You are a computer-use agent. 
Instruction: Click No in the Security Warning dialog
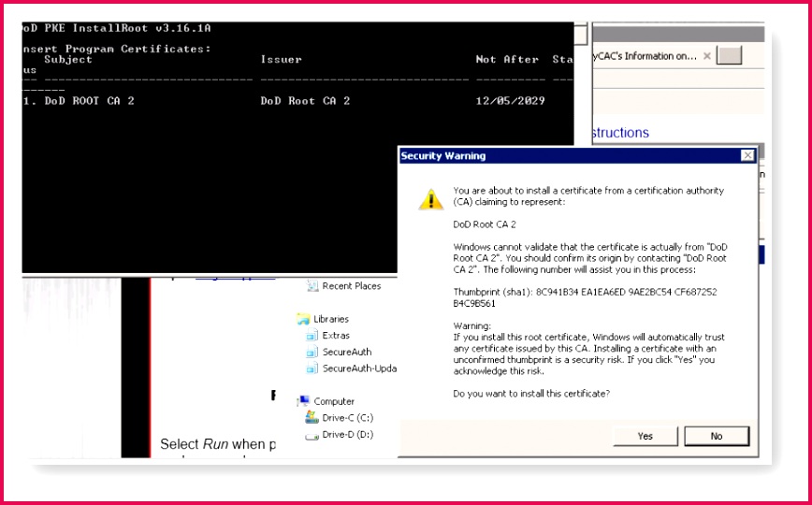coord(717,436)
